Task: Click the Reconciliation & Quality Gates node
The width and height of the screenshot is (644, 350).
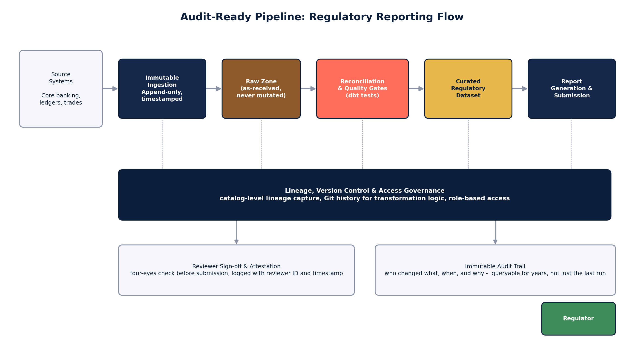Action: (362, 89)
